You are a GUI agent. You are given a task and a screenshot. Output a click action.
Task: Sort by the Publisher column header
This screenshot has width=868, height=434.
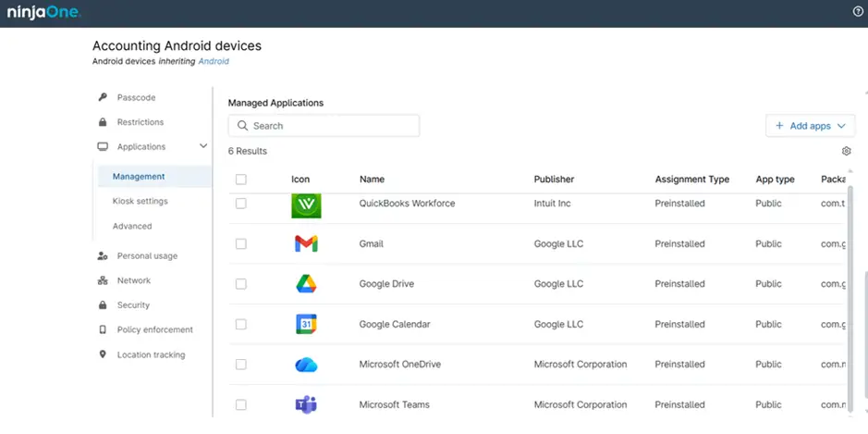pyautogui.click(x=554, y=179)
